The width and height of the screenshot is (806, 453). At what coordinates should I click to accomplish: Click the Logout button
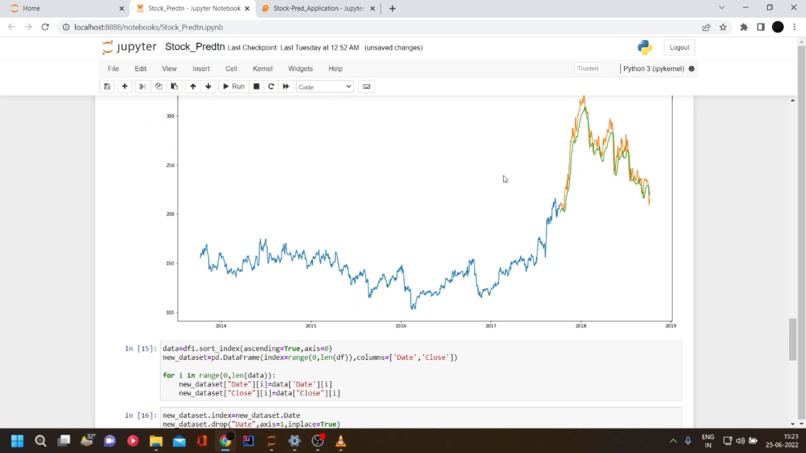(x=679, y=47)
